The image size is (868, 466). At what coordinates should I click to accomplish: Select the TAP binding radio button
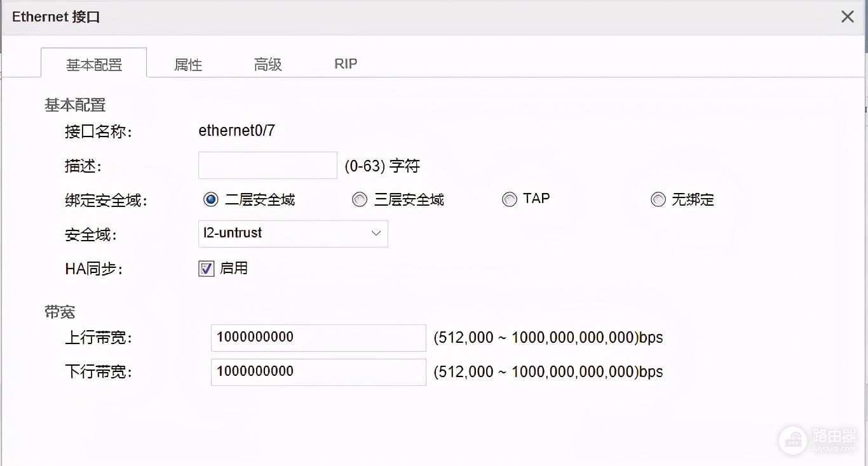[x=510, y=200]
